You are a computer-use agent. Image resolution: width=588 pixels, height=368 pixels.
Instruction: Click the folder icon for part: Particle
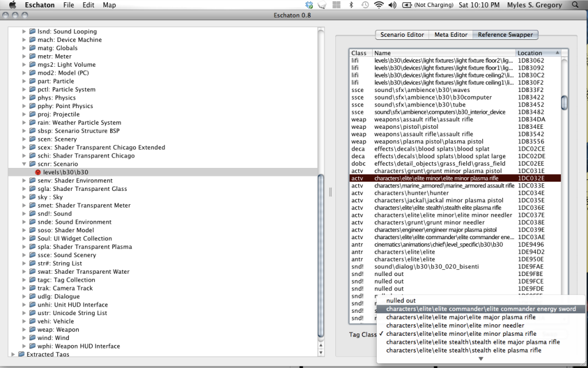pyautogui.click(x=33, y=82)
